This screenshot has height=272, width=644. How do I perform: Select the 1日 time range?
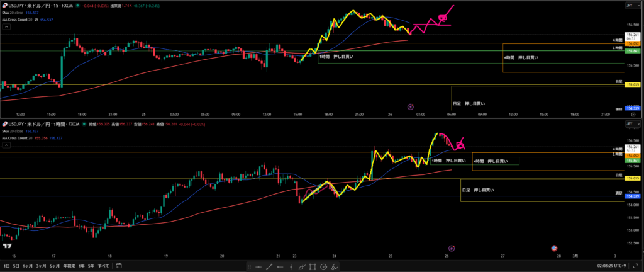point(7,267)
